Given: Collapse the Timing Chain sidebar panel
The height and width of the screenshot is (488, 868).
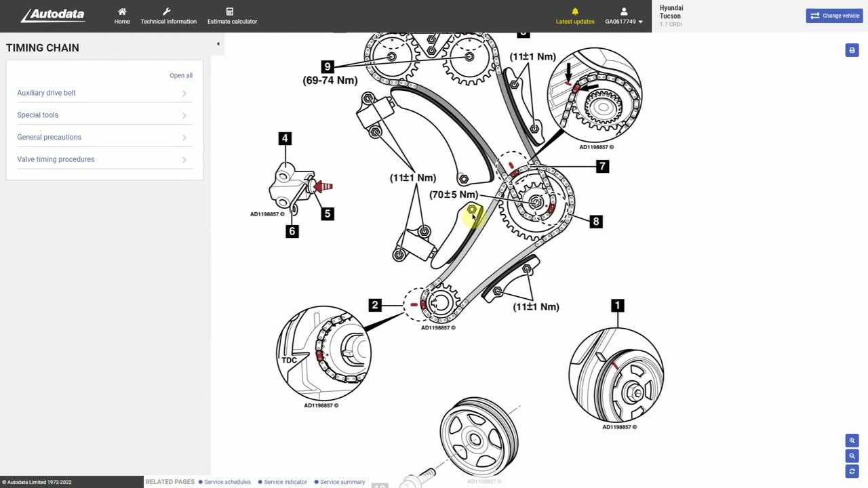Looking at the screenshot, I should (x=218, y=44).
